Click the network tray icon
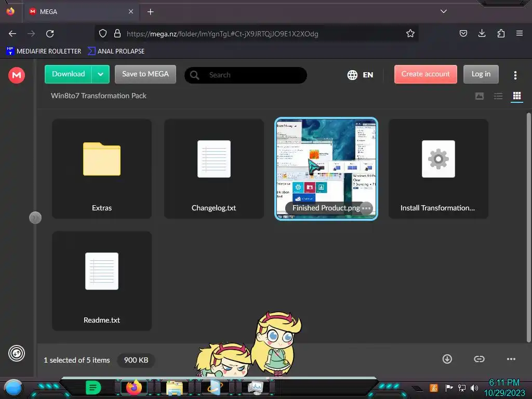This screenshot has height=399, width=532. [462, 388]
